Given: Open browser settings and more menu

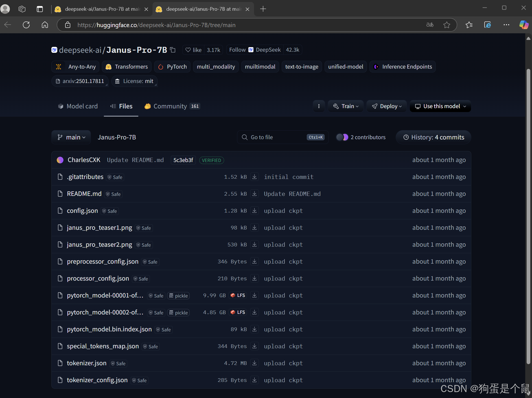Looking at the screenshot, I should pos(506,25).
